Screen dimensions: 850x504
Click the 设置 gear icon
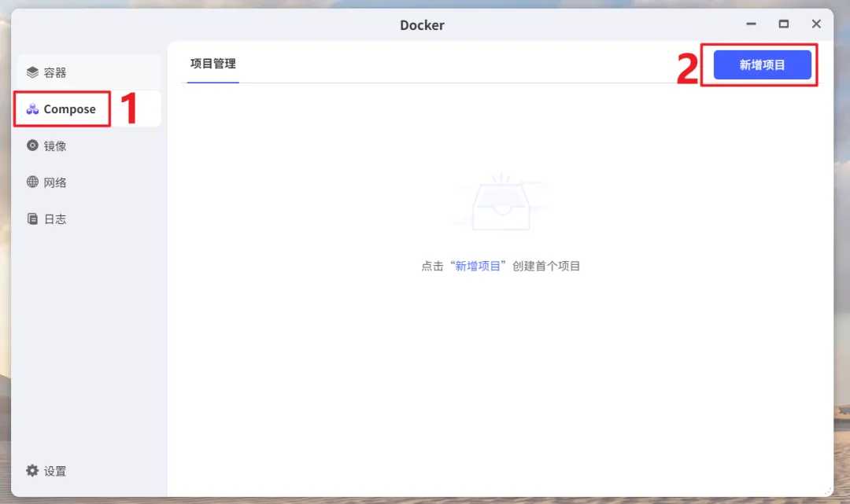[32, 470]
